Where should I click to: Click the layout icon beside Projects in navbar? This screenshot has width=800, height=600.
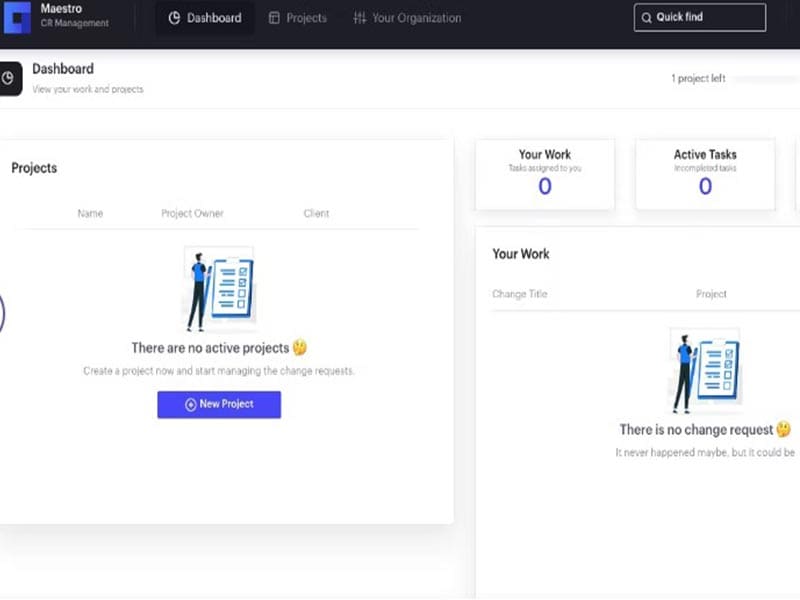[274, 18]
